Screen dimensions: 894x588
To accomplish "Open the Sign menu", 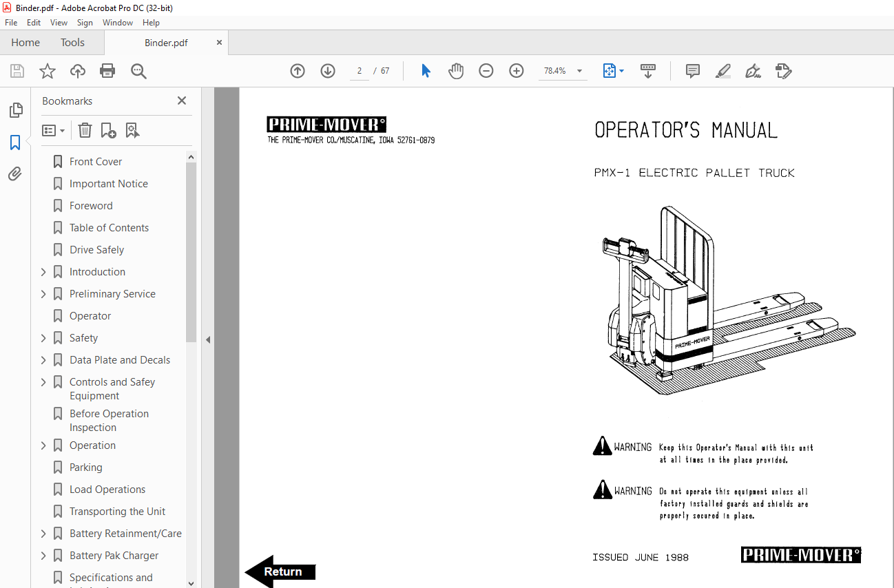I will 85,23.
